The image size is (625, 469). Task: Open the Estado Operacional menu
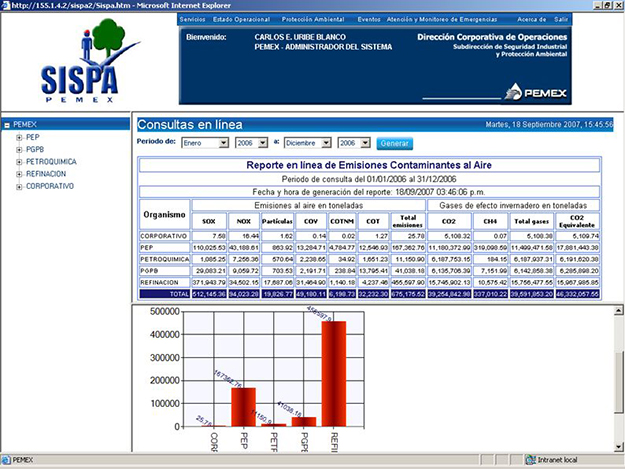(x=241, y=19)
